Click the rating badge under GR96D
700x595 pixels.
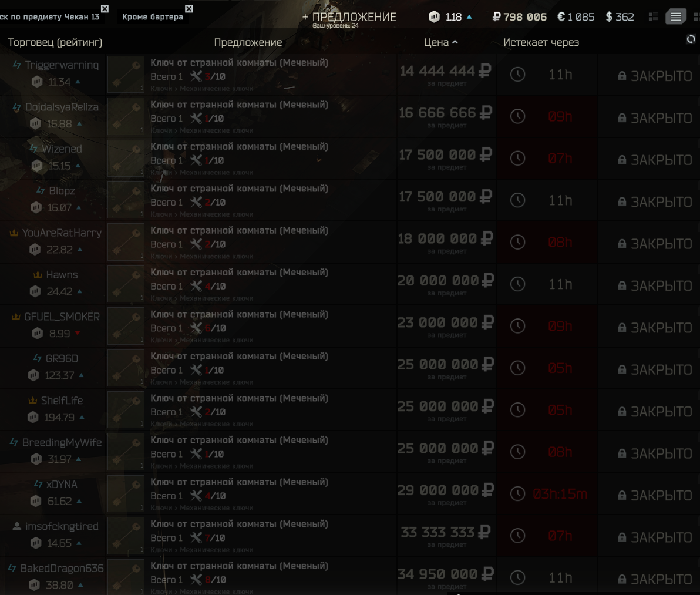(x=33, y=375)
